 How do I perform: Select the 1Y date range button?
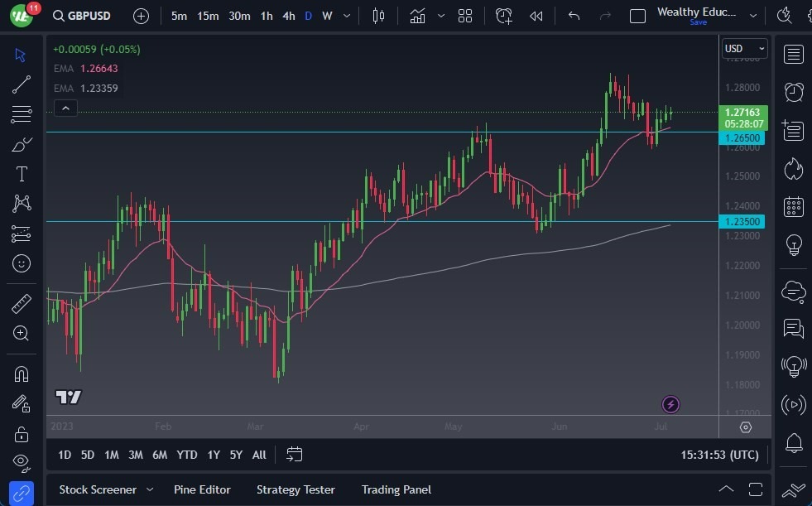[213, 455]
